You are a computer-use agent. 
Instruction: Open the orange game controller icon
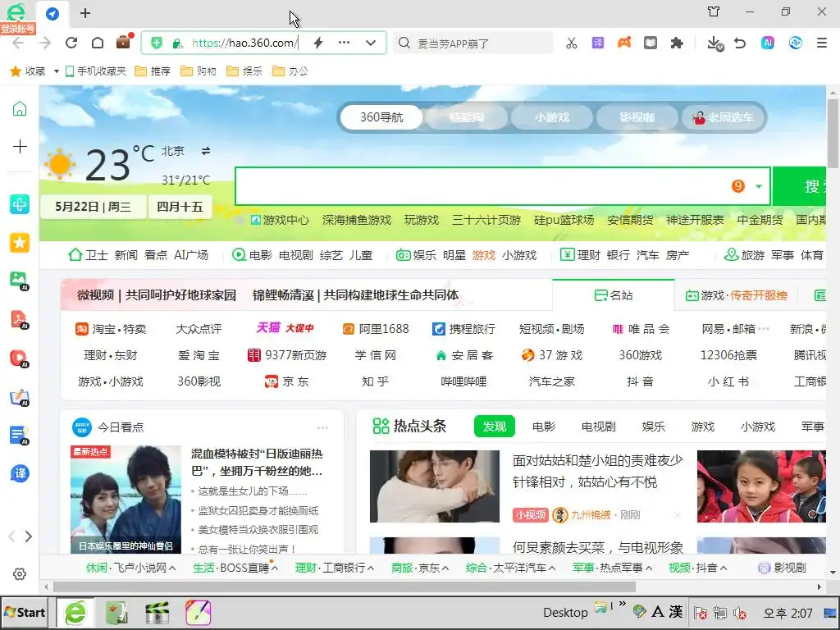pyautogui.click(x=624, y=43)
